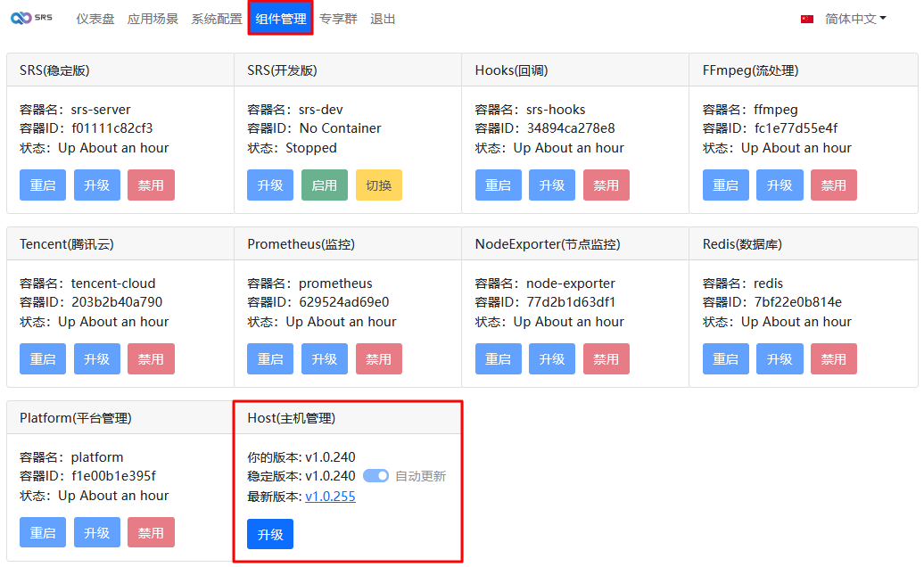924x567 pixels.
Task: Click the Redis(数据库) card title
Action: coord(742,244)
